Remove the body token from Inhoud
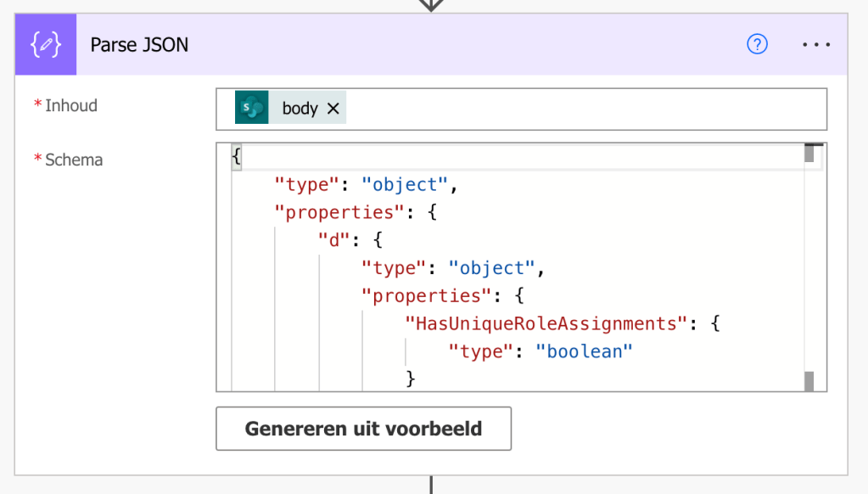The image size is (868, 494). coord(333,108)
